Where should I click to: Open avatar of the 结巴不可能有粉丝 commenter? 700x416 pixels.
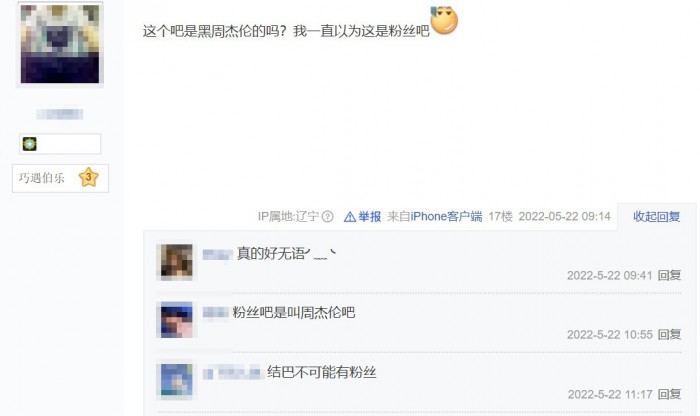(x=176, y=379)
